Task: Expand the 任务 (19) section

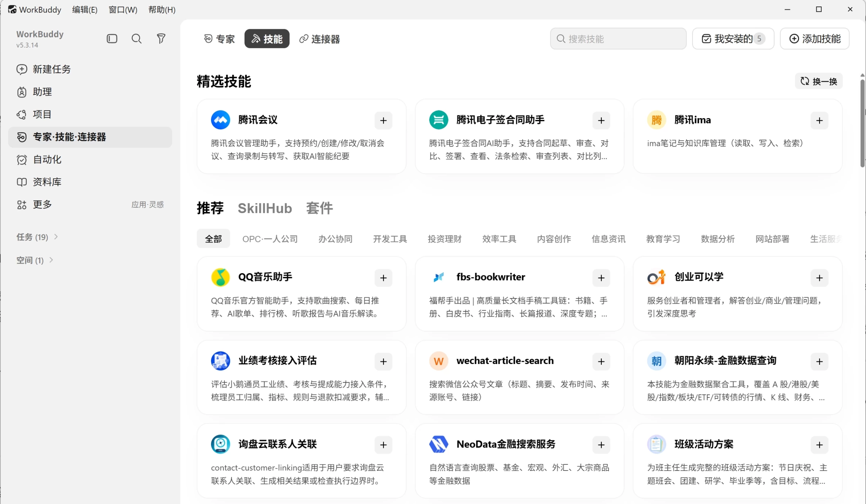Action: click(37, 237)
